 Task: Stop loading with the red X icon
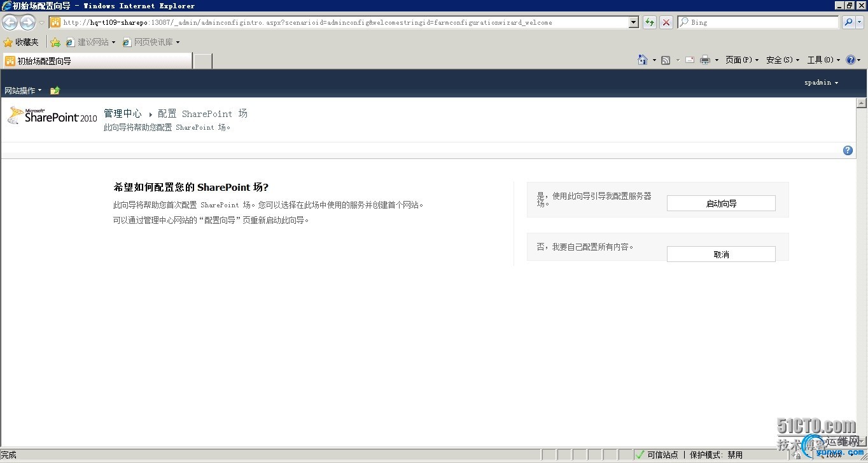(666, 22)
